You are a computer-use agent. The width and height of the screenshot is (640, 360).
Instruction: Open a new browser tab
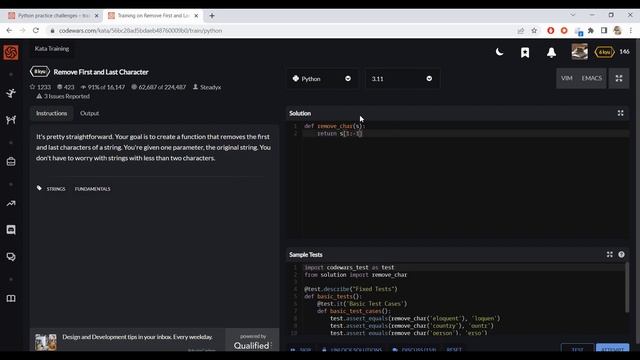212,16
